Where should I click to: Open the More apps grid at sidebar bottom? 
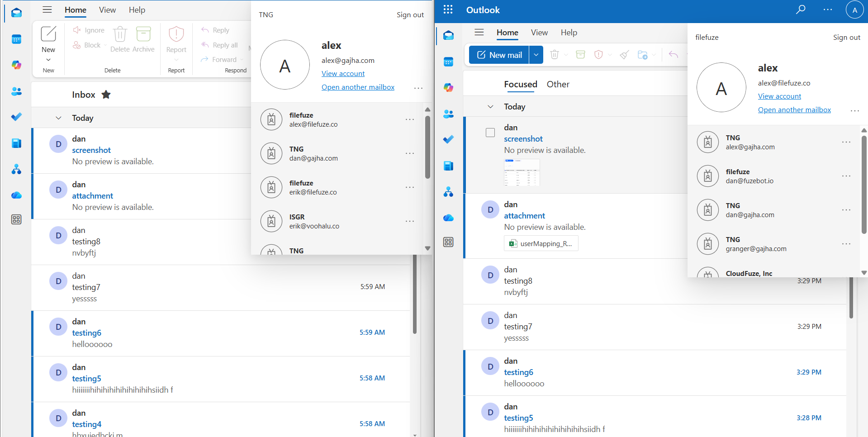(x=16, y=219)
